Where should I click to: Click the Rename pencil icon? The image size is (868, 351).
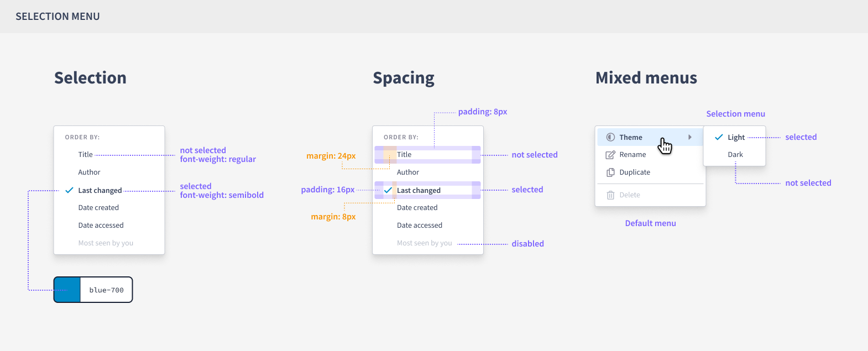coord(610,155)
